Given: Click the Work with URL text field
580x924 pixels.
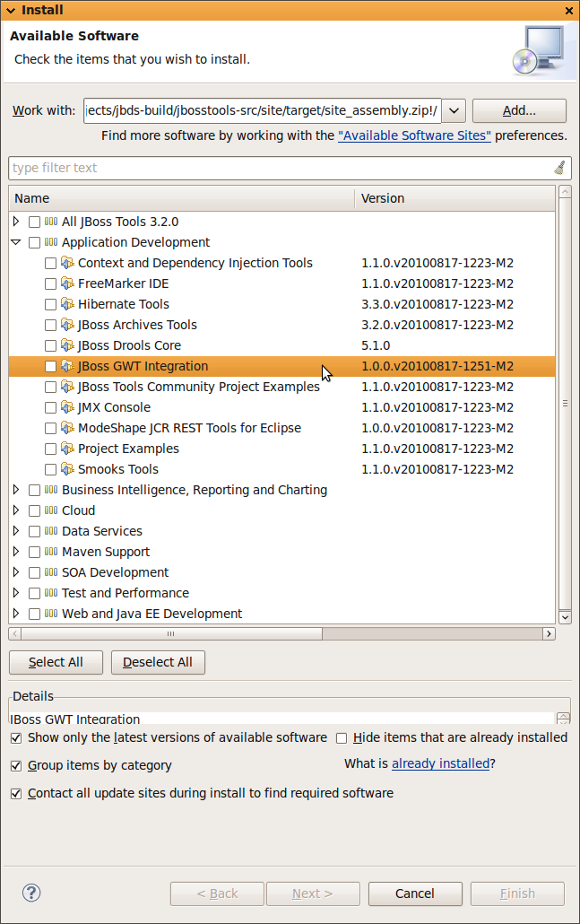Looking at the screenshot, I should 262,110.
